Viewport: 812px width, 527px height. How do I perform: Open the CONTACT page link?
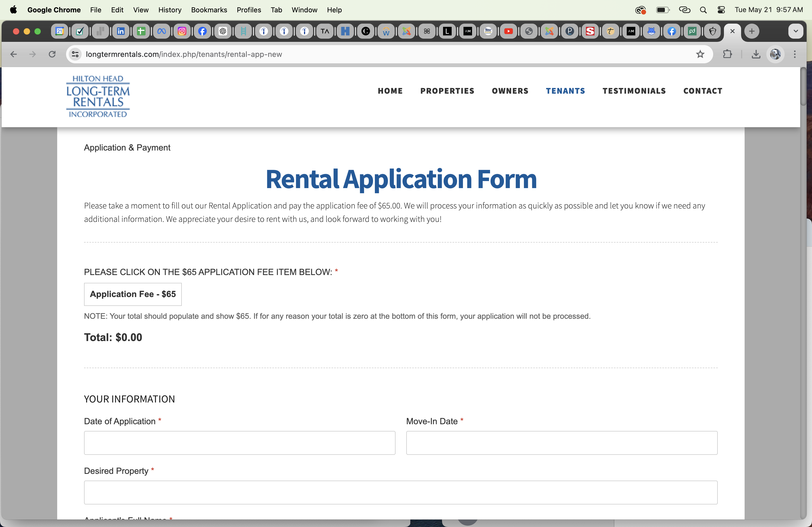point(702,91)
